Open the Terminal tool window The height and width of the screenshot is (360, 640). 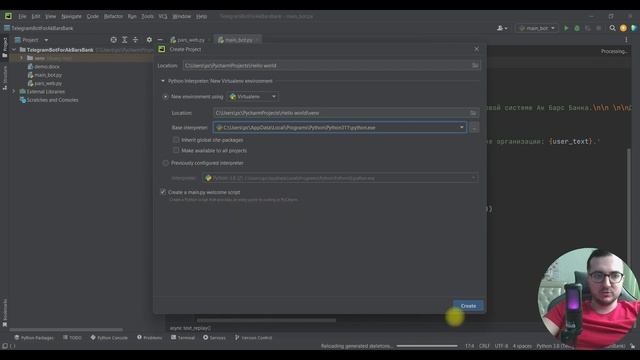click(183, 338)
